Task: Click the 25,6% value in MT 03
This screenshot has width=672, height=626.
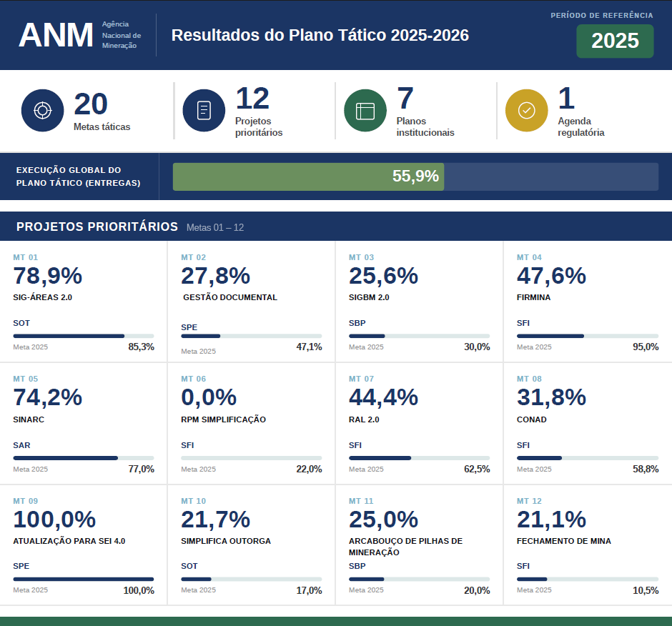Action: tap(384, 276)
